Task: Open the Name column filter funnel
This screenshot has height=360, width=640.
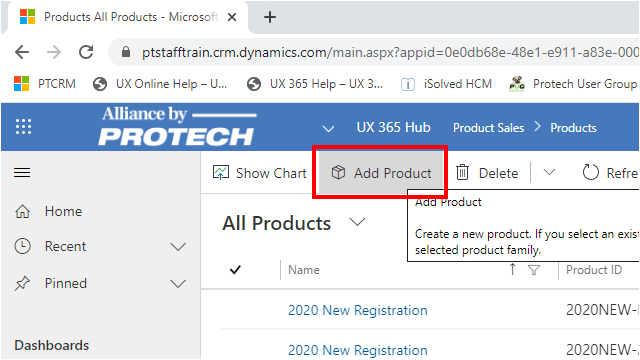Action: pos(533,270)
